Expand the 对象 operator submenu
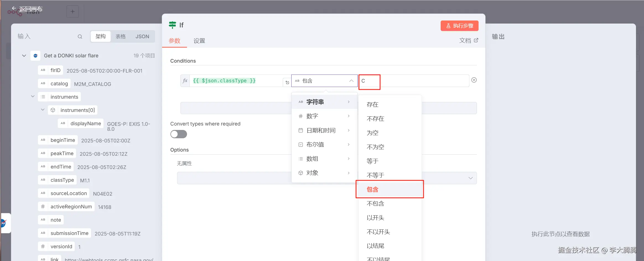 [324, 173]
